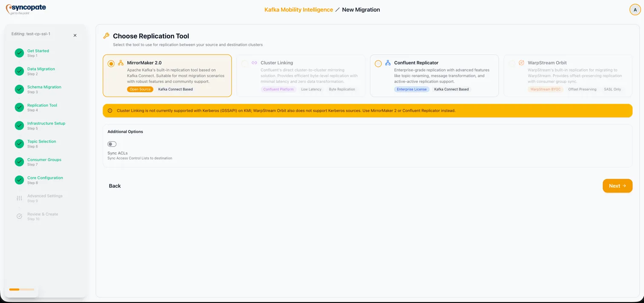
Task: Click the Syncopate logo
Action: click(x=26, y=9)
